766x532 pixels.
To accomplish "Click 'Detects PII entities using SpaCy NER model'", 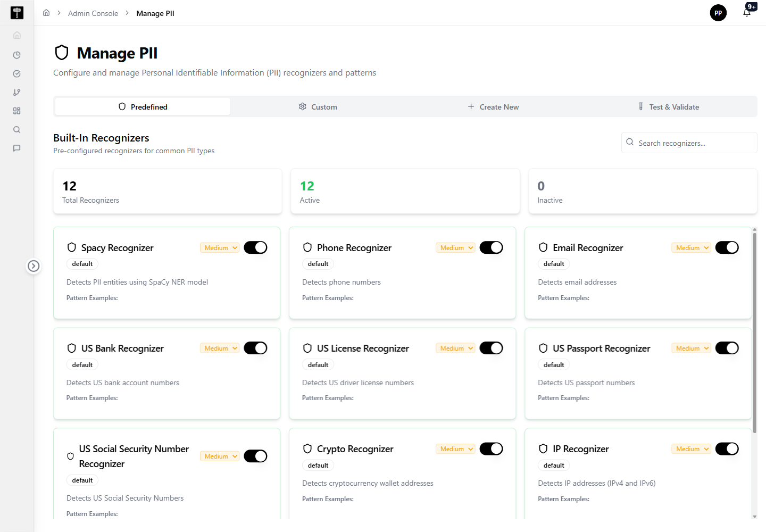I will tap(137, 282).
